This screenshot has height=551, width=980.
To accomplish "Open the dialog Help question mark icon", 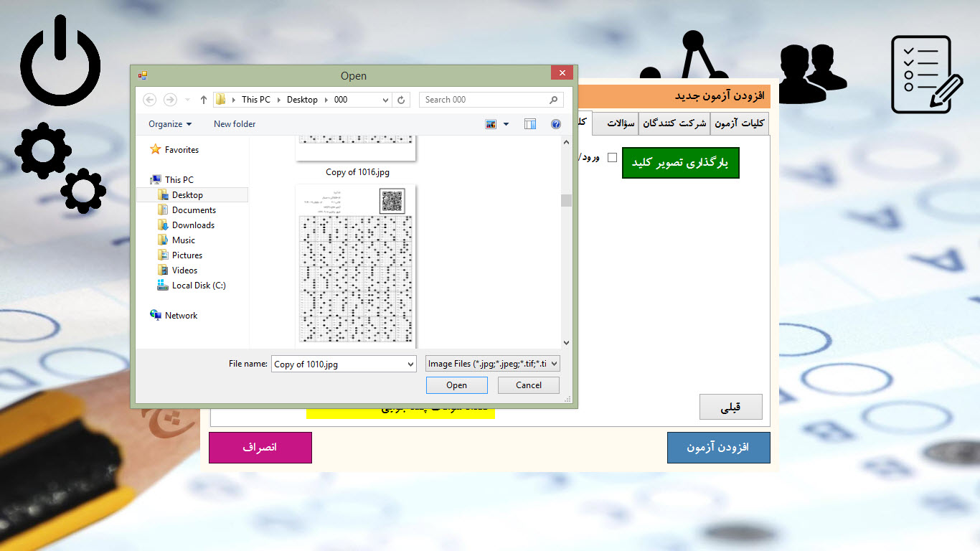I will [x=555, y=124].
